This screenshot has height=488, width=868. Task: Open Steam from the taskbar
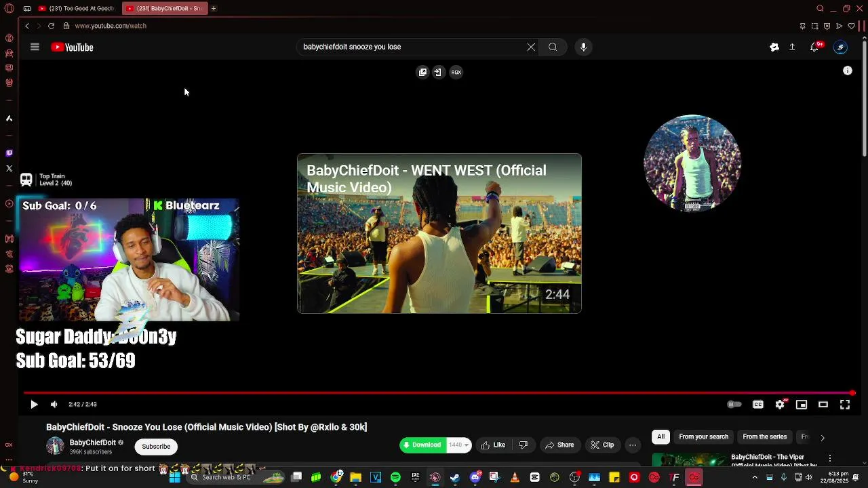coord(454,477)
